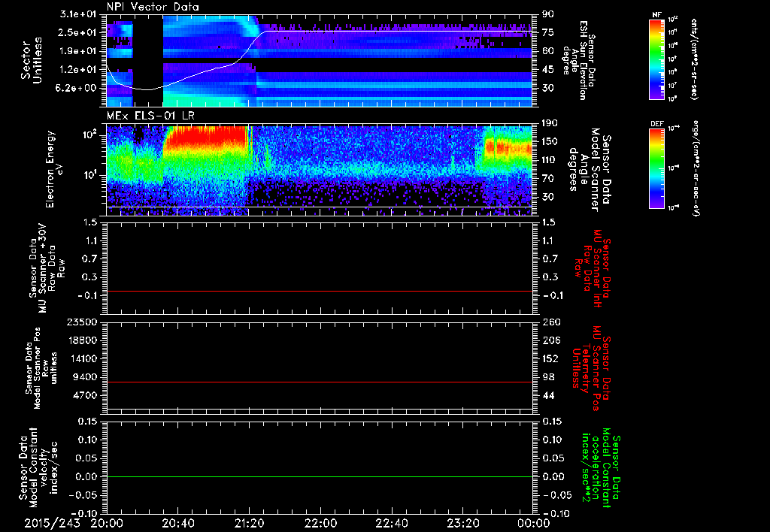This screenshot has width=770, height=532.
Task: Click the '110' scanner angle tick
Action: click(550, 160)
